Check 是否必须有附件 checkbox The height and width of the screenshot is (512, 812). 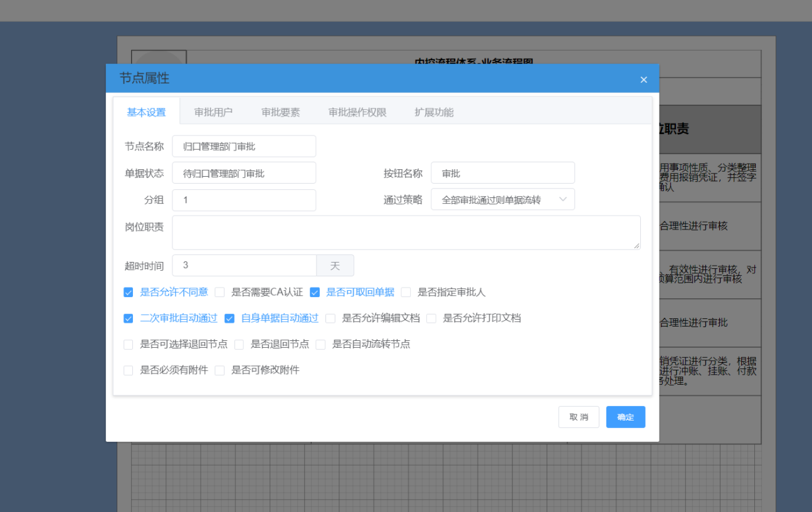(x=129, y=370)
